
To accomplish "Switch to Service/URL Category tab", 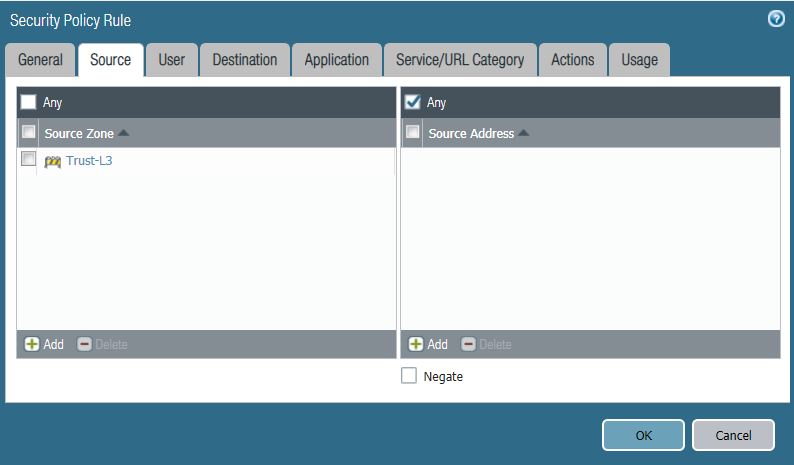I will tap(460, 60).
